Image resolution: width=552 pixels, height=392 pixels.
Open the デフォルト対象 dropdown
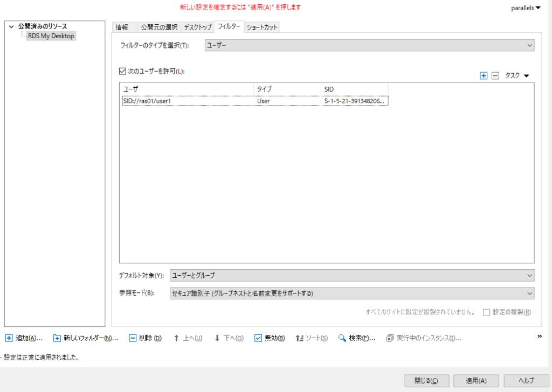(x=352, y=275)
